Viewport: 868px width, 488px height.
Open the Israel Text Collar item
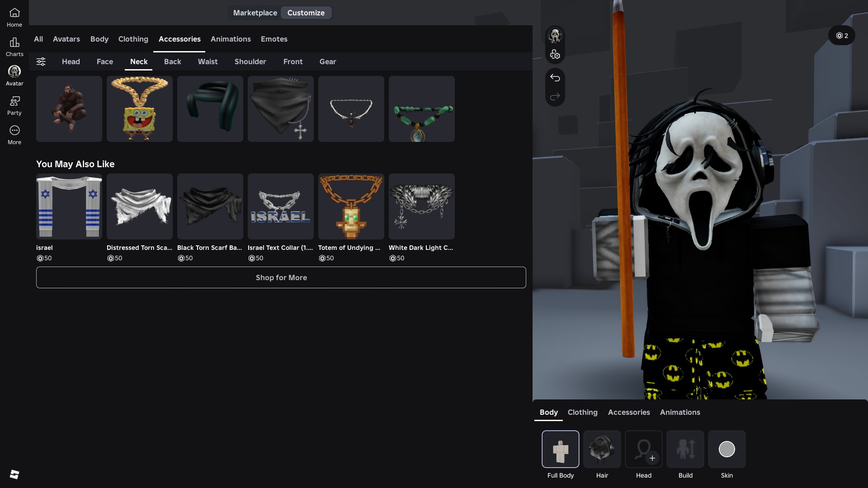(281, 206)
